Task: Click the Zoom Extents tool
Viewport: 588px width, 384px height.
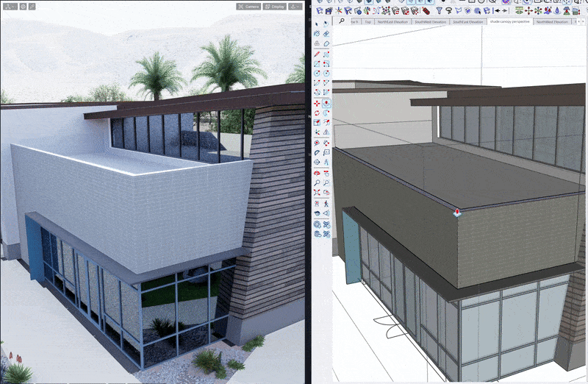Action: click(317, 192)
